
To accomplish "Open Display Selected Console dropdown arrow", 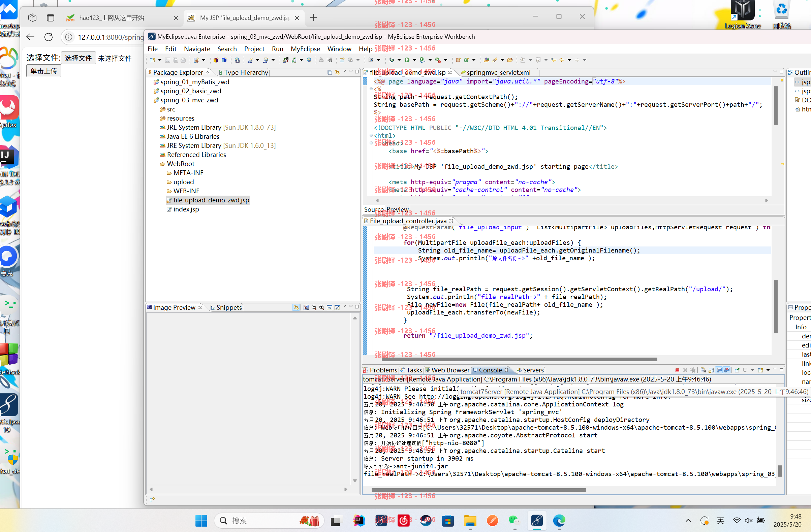I will (752, 370).
